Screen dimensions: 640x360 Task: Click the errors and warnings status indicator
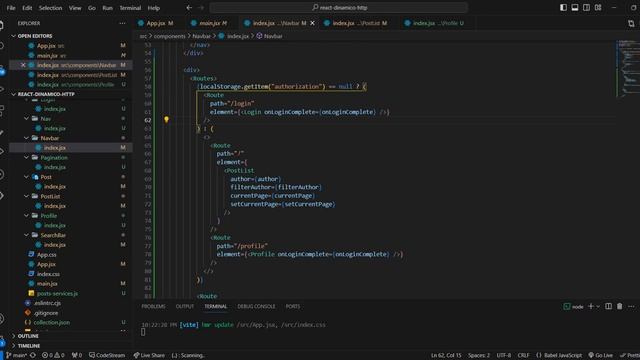click(53, 356)
